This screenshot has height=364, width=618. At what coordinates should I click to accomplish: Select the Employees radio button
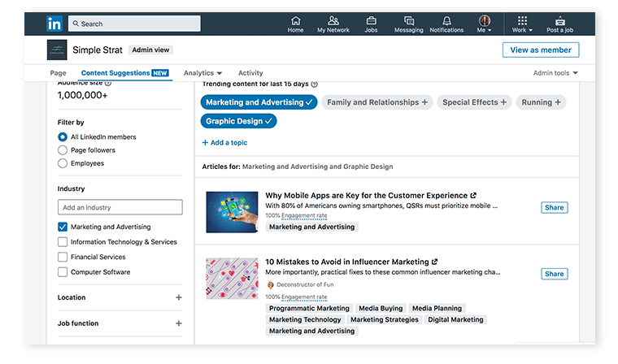[x=63, y=163]
